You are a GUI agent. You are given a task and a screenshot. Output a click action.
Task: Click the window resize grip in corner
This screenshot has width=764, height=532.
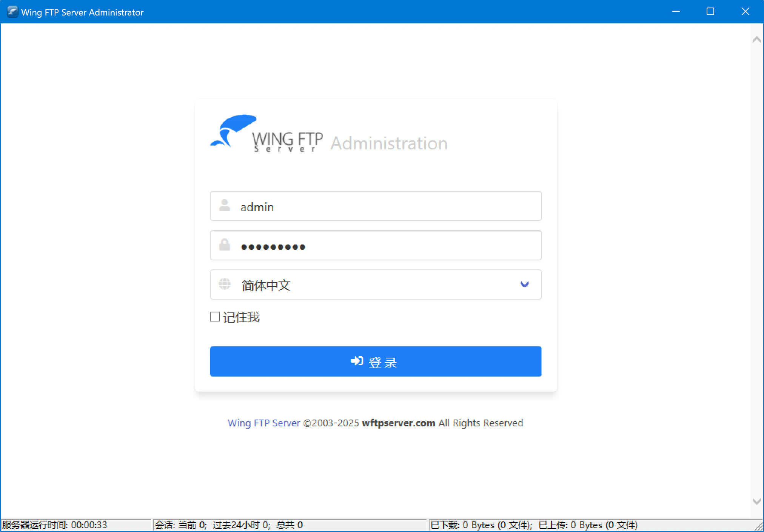pyautogui.click(x=758, y=526)
